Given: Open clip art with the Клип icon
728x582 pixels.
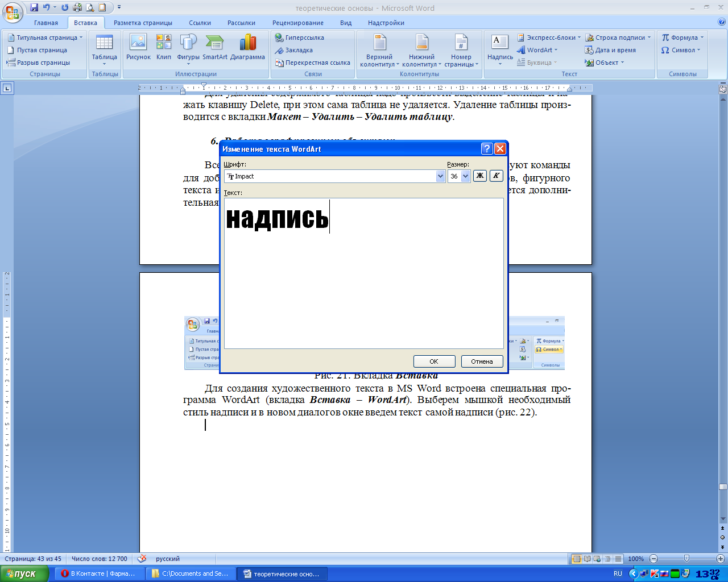Looking at the screenshot, I should click(164, 48).
